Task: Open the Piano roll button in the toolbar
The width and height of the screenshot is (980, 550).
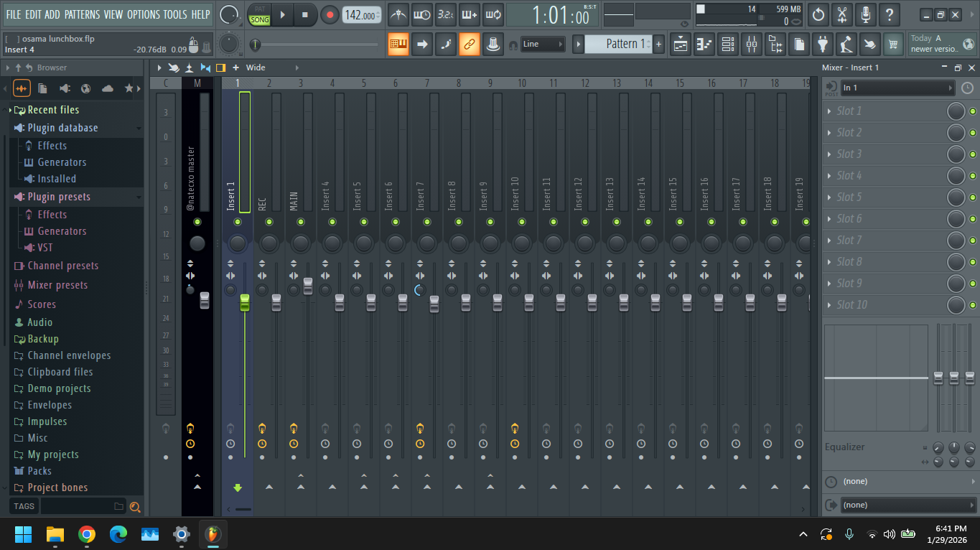Action: 704,45
